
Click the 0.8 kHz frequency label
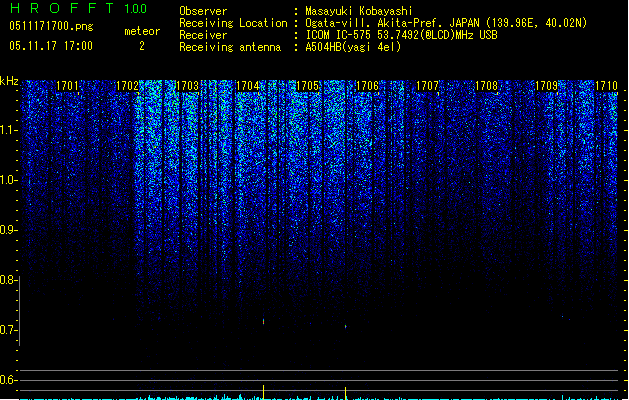tap(9, 280)
